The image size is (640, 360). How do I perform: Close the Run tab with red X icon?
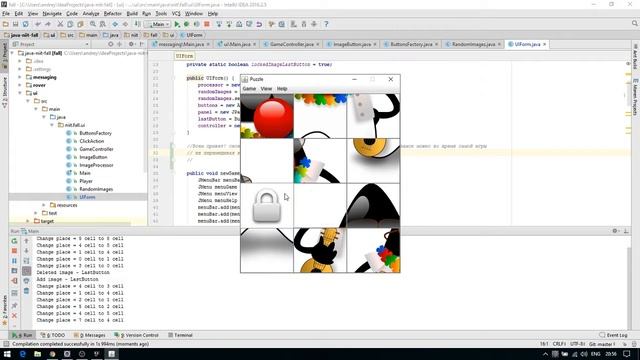pos(14,316)
